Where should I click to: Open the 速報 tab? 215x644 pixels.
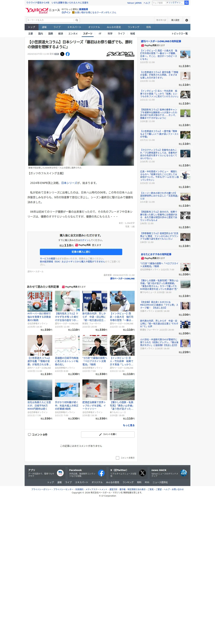coord(44,27)
